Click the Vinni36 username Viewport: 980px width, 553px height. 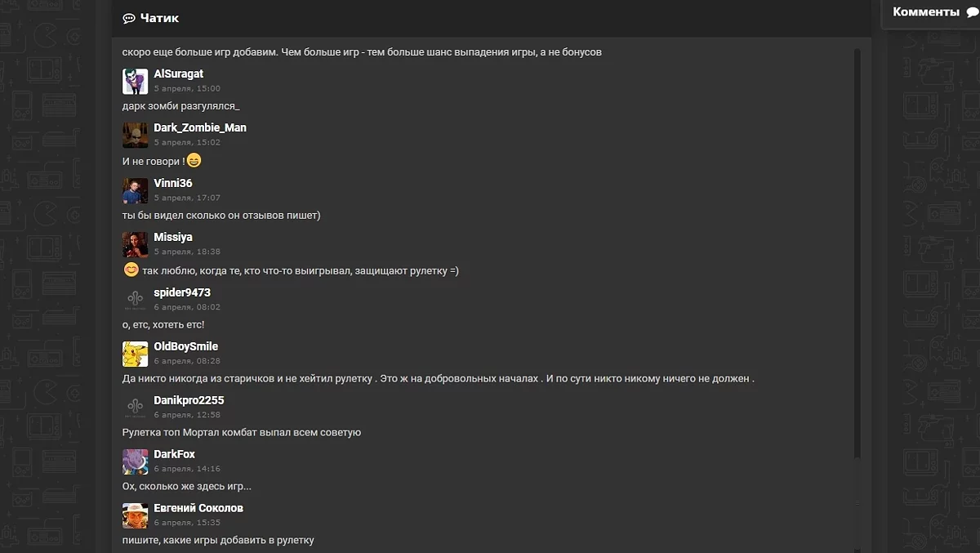coord(172,183)
